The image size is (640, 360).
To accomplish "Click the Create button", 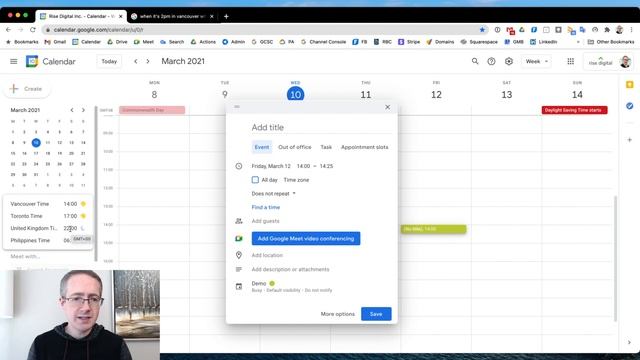I will coord(27,89).
